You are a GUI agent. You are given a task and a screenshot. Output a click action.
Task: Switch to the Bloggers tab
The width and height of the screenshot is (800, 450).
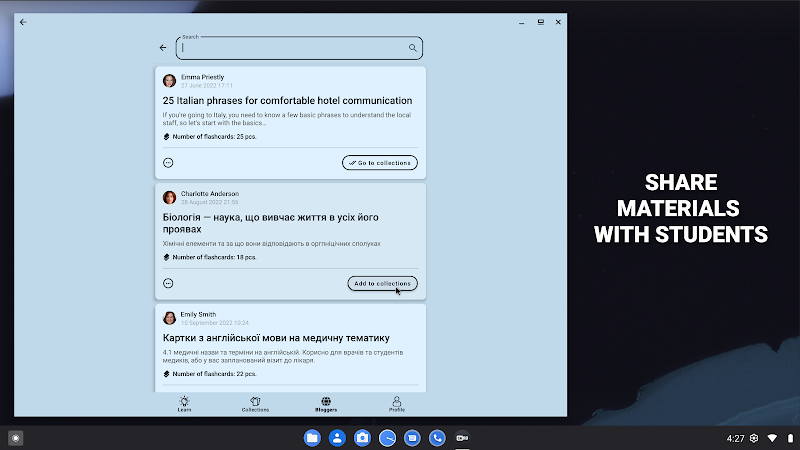[326, 404]
